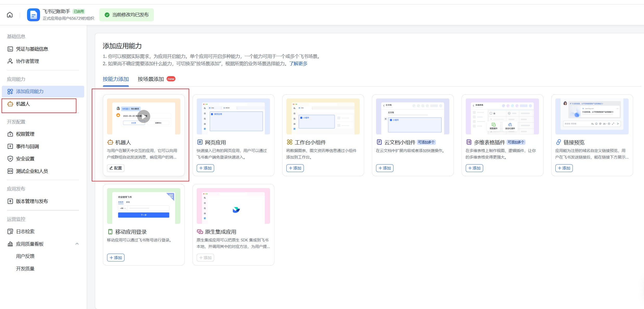Switch to the 按场景添加 tab
This screenshot has height=309, width=644.
[151, 79]
